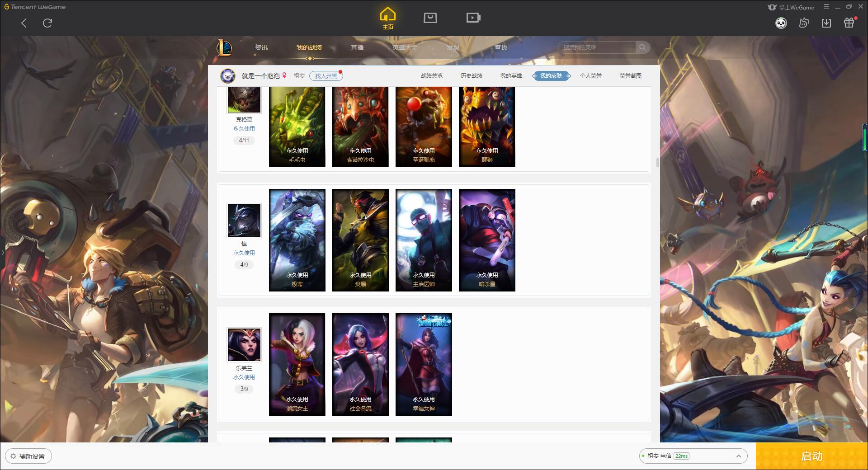Focus the 搜索我的英雄 search field
Image resolution: width=868 pixels, height=470 pixels.
coord(598,47)
